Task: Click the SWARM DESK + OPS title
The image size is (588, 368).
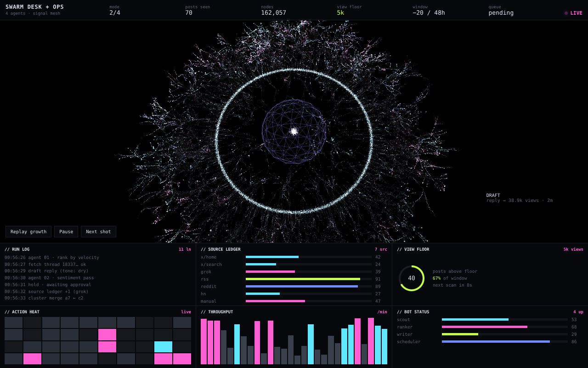Action: click(x=35, y=7)
